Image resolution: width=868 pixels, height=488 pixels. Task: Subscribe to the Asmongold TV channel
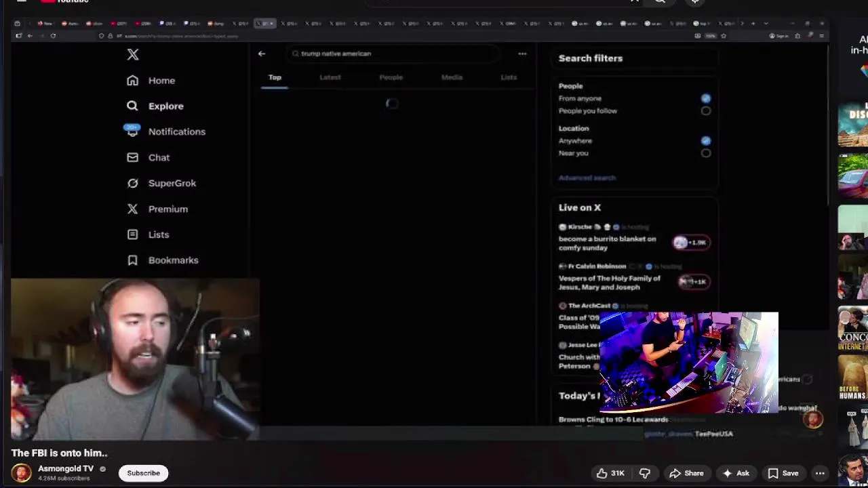(143, 473)
